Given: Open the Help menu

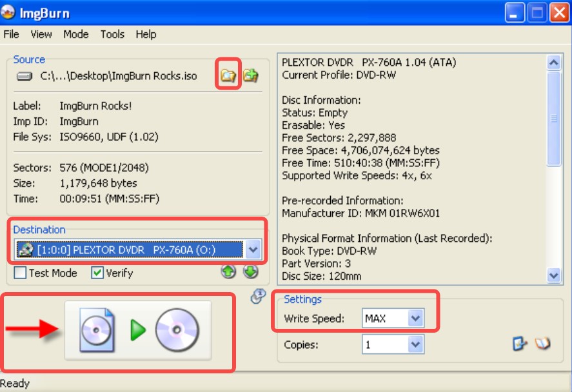Looking at the screenshot, I should 146,34.
